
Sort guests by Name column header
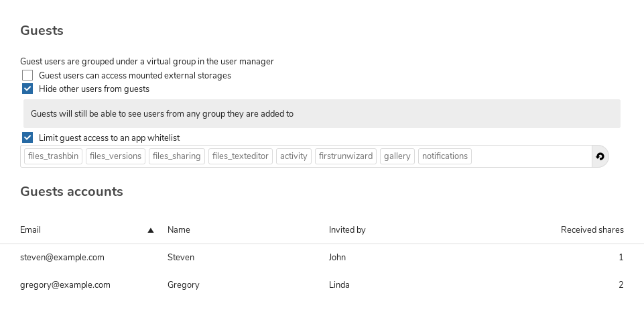click(179, 230)
